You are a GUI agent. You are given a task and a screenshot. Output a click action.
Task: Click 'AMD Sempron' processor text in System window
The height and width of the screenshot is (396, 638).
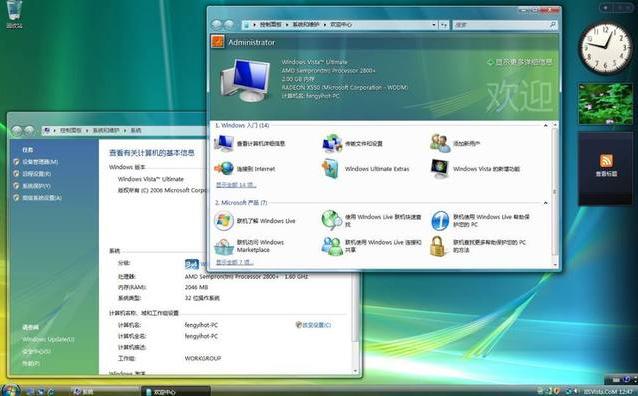tap(246, 276)
